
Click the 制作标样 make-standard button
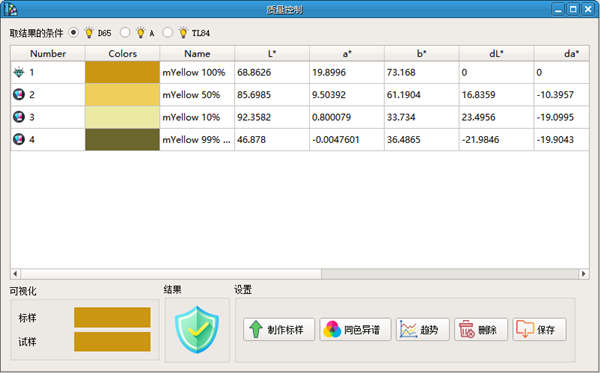coord(279,329)
